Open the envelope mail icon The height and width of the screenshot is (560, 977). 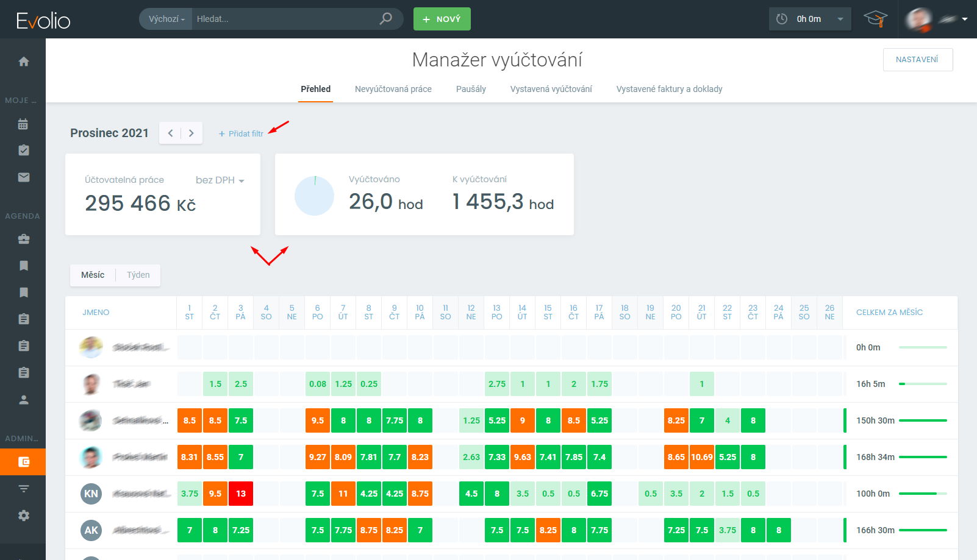(24, 177)
